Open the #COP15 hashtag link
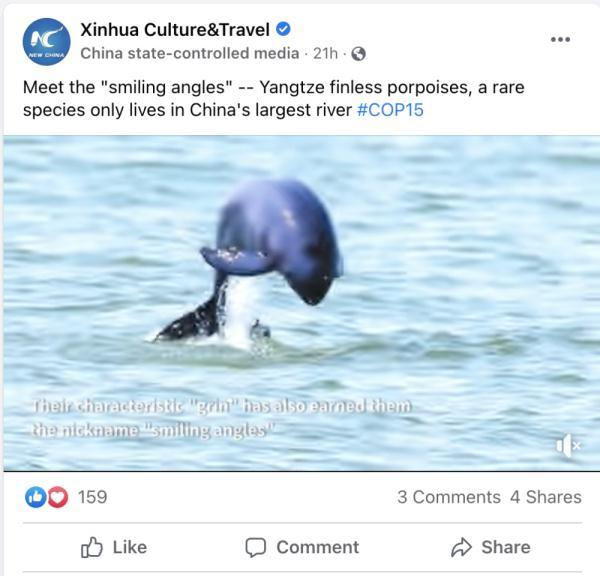The height and width of the screenshot is (576, 600). (x=390, y=110)
